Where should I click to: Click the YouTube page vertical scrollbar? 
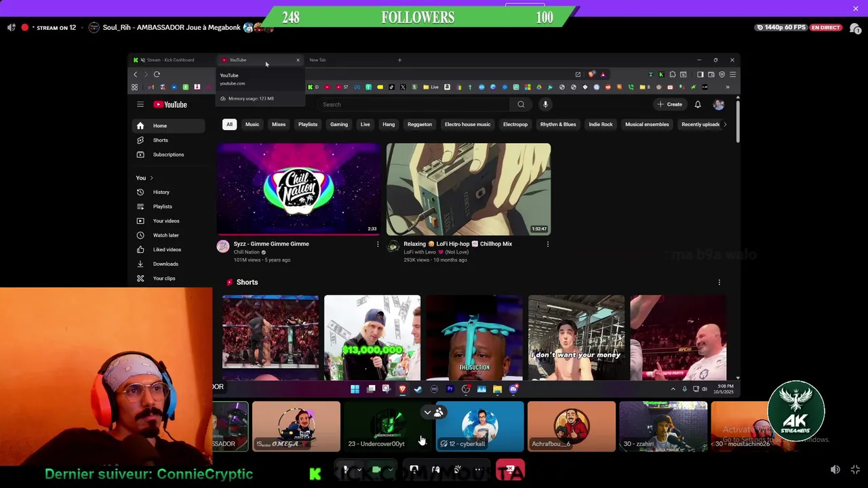tap(738, 122)
